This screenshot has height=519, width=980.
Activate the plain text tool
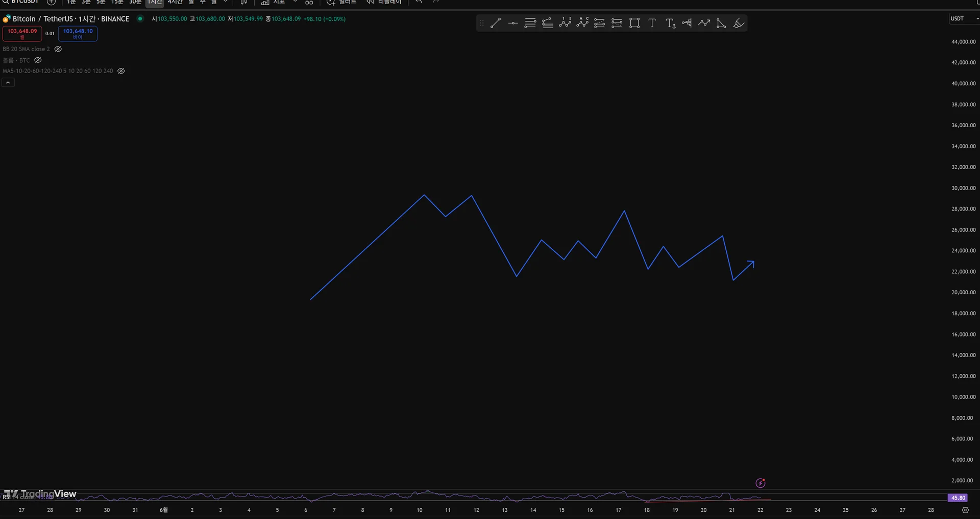[x=652, y=23]
